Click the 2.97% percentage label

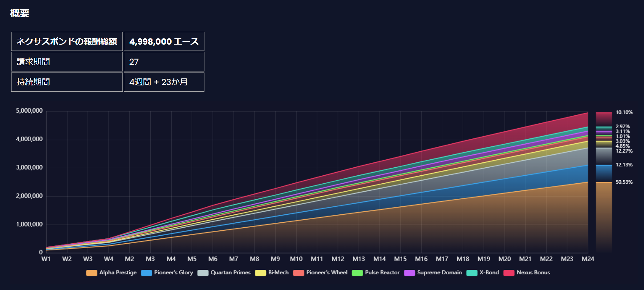coord(623,127)
